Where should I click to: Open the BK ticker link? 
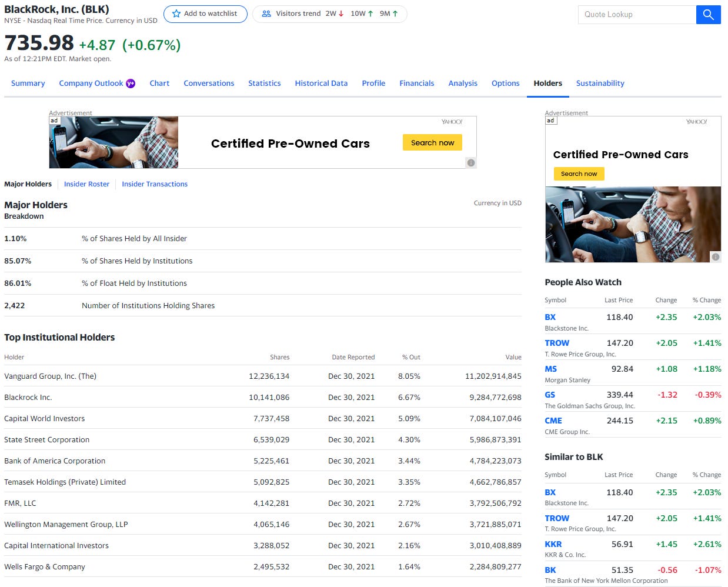(x=550, y=570)
